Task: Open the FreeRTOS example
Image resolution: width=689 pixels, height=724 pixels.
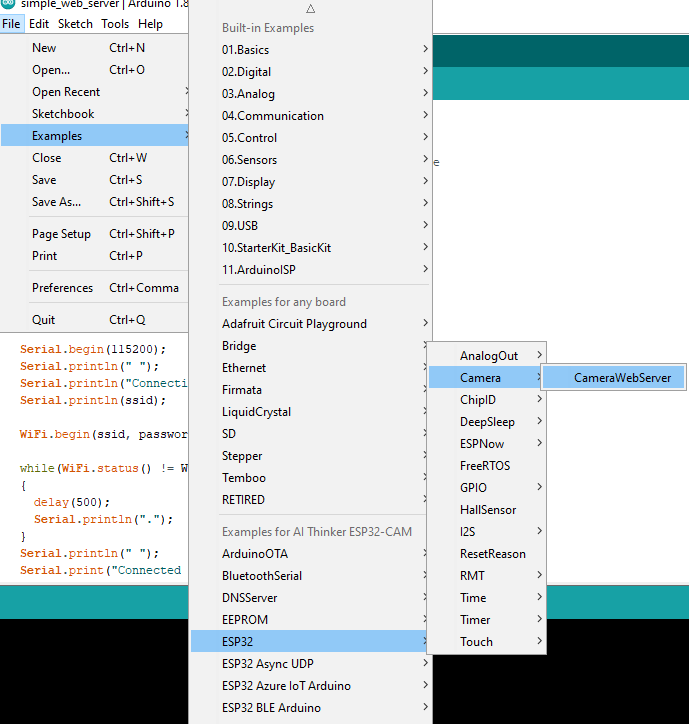Action: coord(487,465)
